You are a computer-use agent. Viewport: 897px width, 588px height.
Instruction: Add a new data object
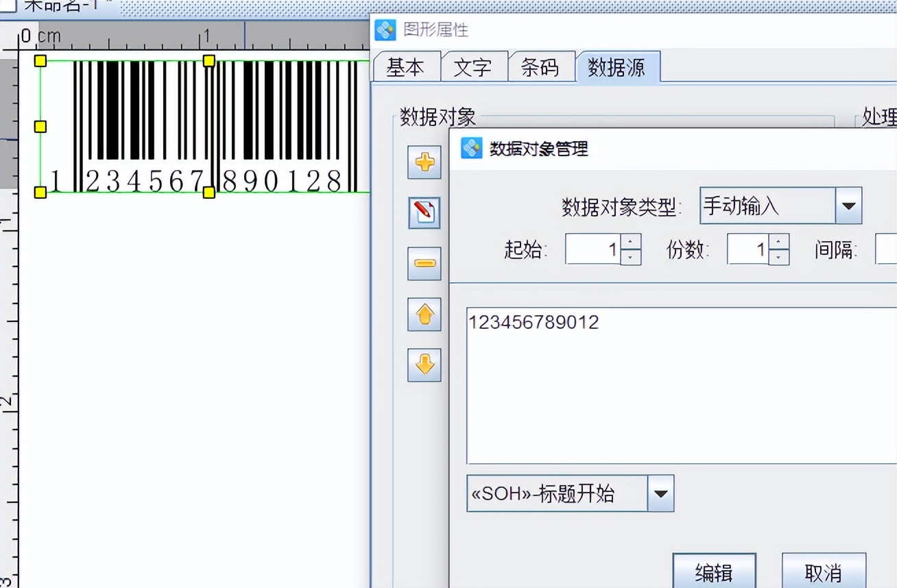(x=424, y=162)
